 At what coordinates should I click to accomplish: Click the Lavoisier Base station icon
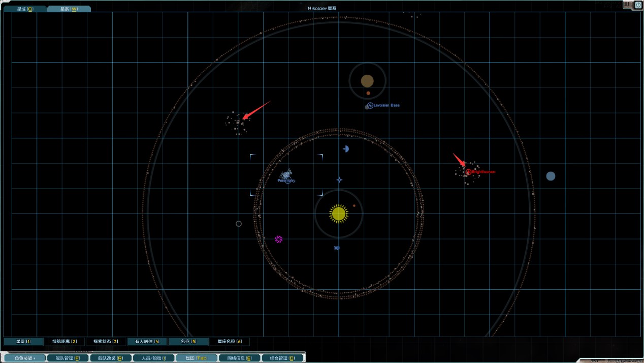(370, 105)
